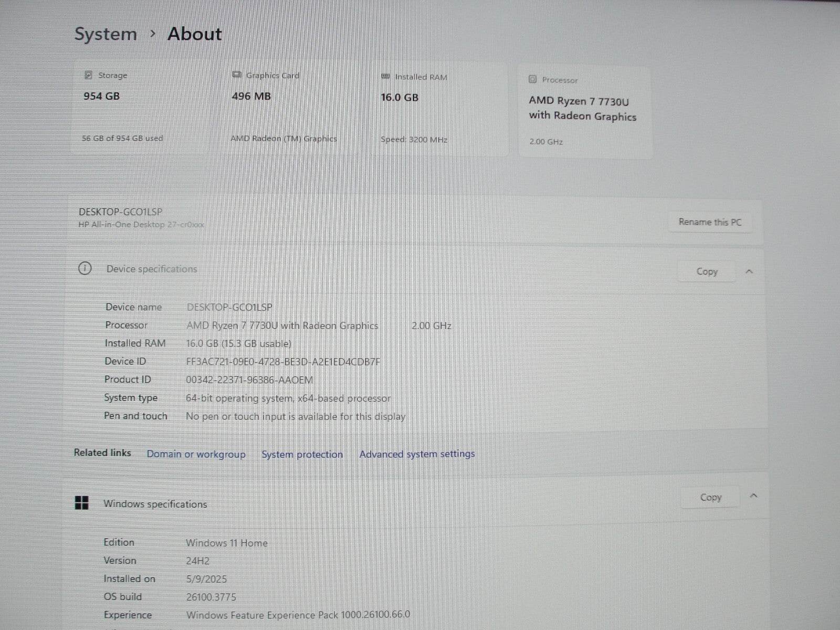The height and width of the screenshot is (630, 840).
Task: Collapse the Windows specifications section
Action: [754, 496]
